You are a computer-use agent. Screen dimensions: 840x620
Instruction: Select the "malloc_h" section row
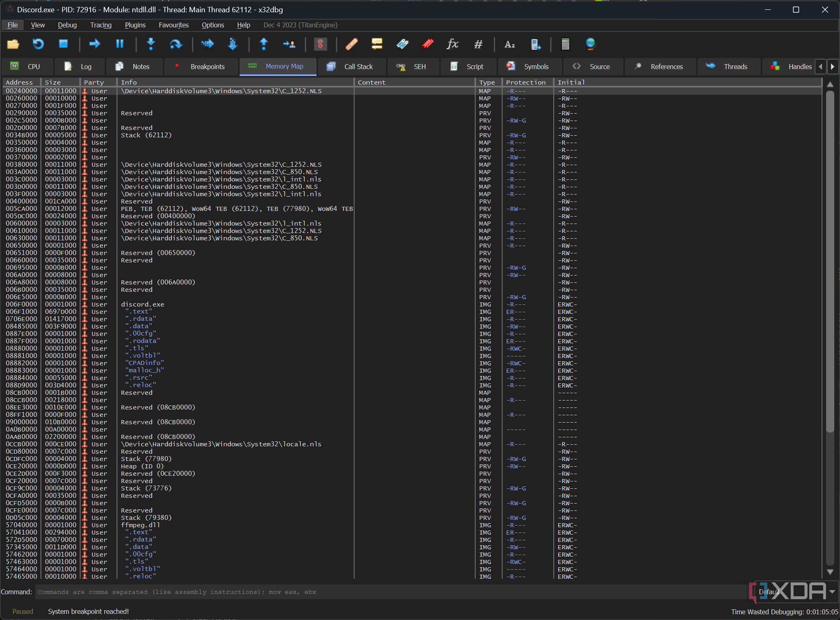412,371
